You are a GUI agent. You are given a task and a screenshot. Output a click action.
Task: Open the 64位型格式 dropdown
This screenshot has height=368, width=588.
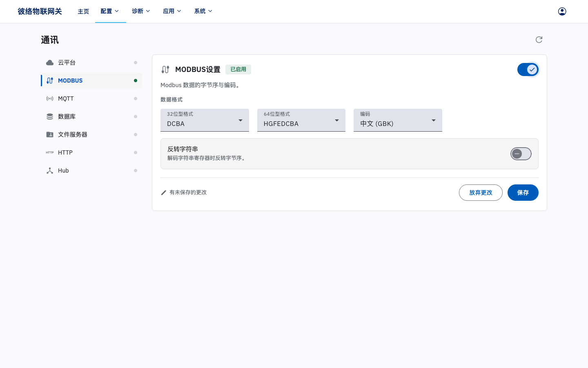(301, 120)
